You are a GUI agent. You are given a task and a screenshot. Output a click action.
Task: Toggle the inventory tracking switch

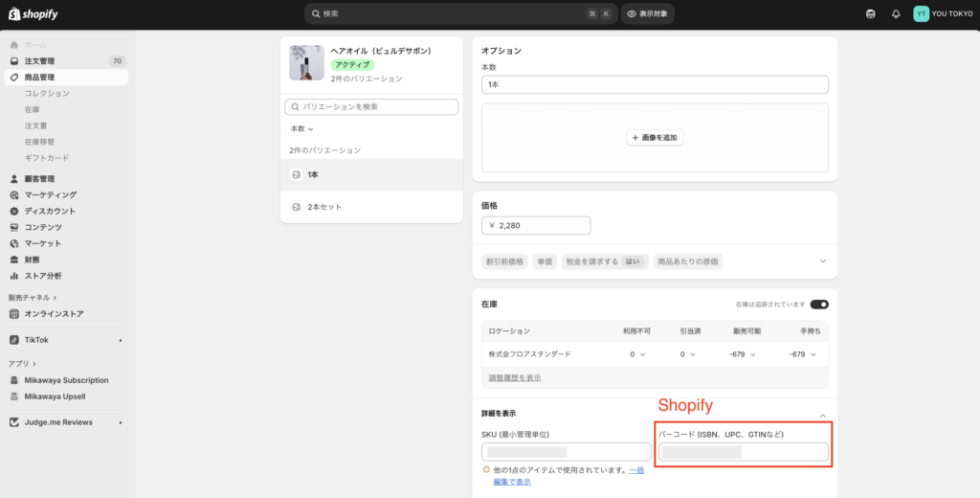point(818,305)
